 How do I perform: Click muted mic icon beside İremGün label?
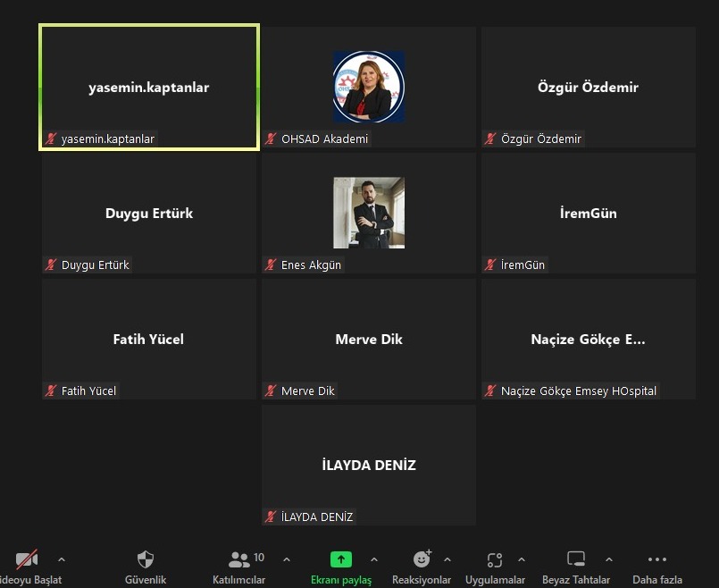point(490,265)
